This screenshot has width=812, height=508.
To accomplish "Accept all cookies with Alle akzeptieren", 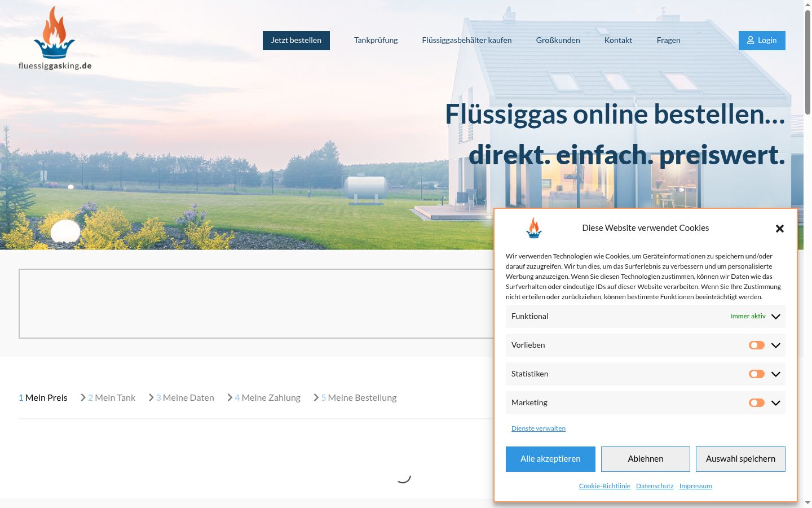I will point(550,459).
